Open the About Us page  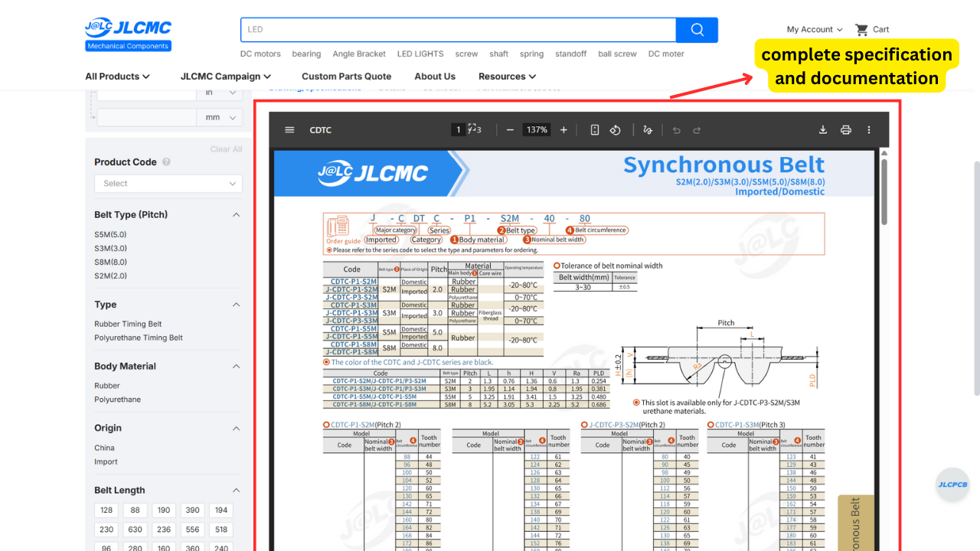[435, 77]
